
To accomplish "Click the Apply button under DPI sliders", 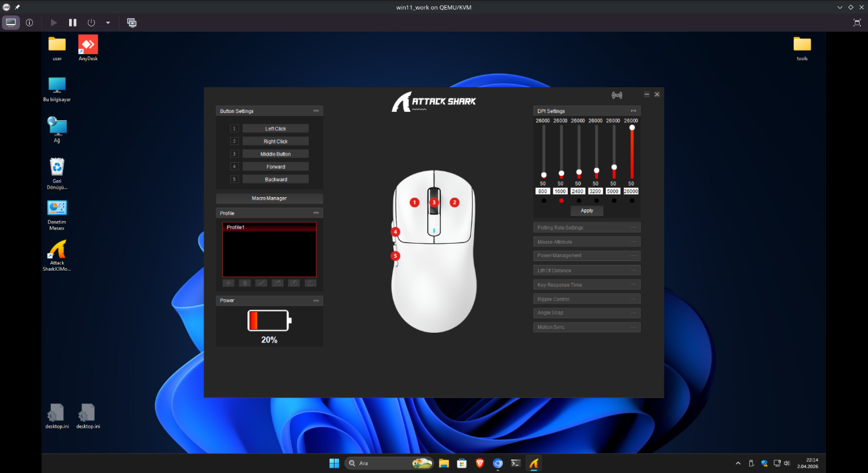I will coord(586,211).
